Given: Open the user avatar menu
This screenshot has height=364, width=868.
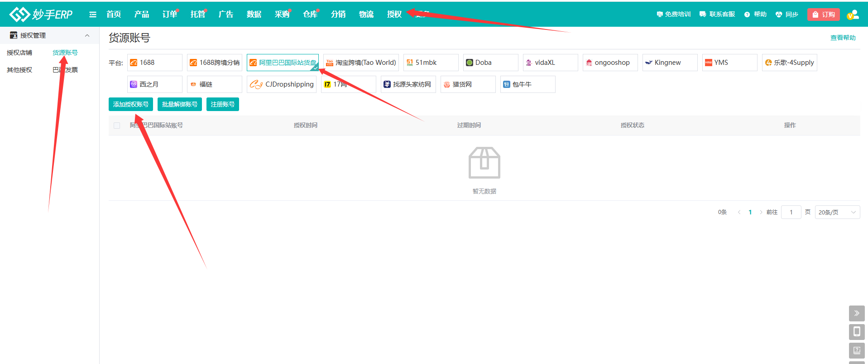Looking at the screenshot, I should point(853,15).
